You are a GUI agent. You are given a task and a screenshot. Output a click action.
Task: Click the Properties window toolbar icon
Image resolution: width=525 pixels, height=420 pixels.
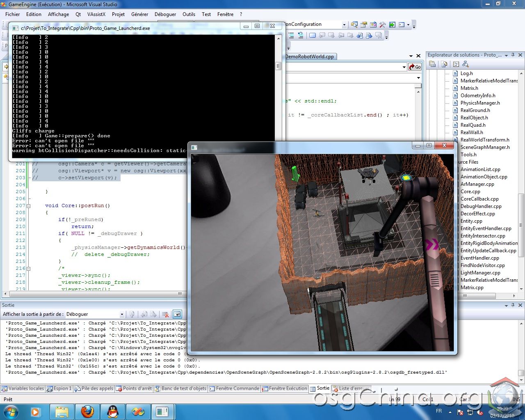pyautogui.click(x=364, y=25)
